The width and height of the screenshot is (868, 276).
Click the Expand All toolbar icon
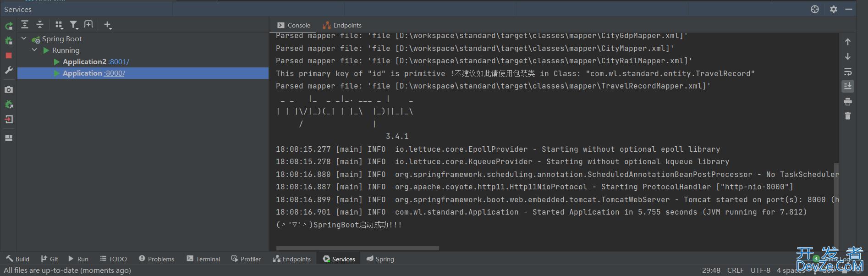point(25,25)
